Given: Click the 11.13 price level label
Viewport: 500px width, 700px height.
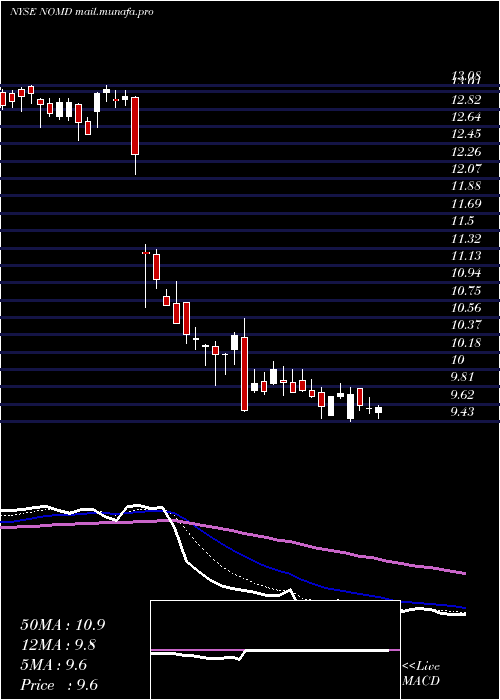Looking at the screenshot, I should [x=466, y=255].
